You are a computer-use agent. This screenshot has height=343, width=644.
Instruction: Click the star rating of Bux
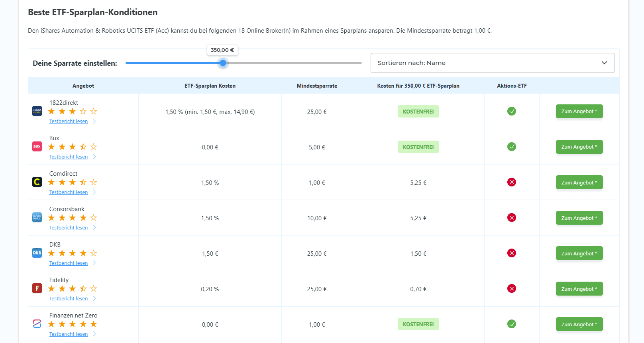(73, 147)
